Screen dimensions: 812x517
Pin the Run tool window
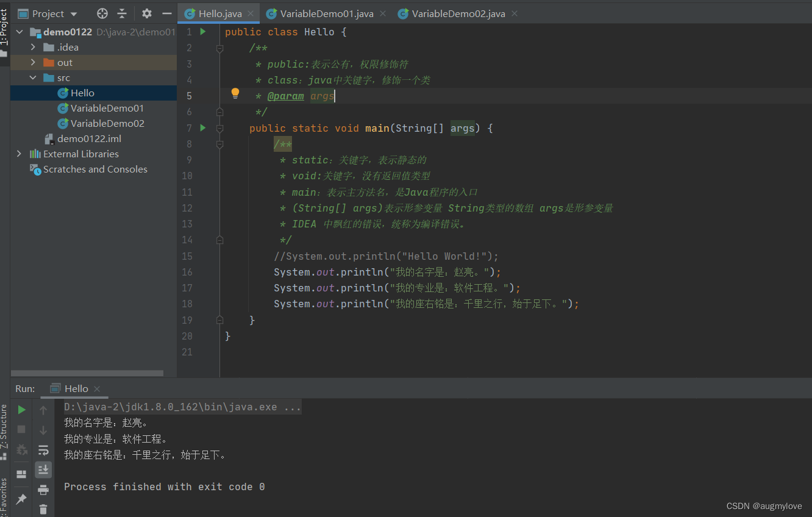point(21,498)
